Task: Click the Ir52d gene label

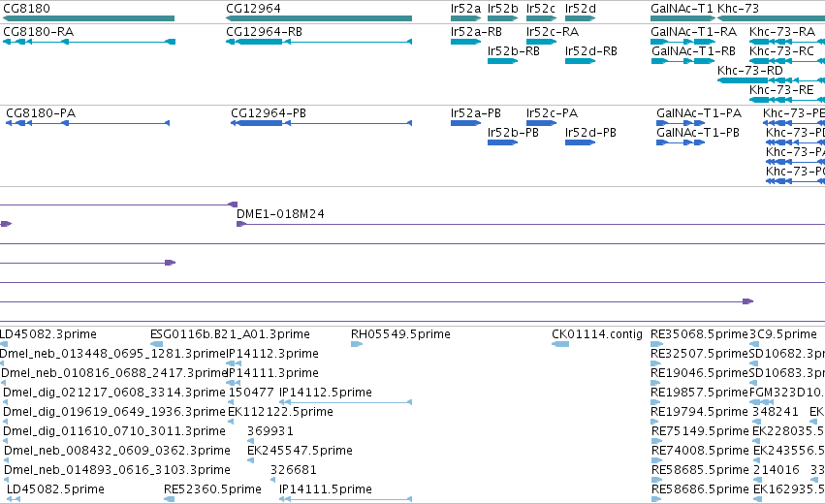Action: 581,9
